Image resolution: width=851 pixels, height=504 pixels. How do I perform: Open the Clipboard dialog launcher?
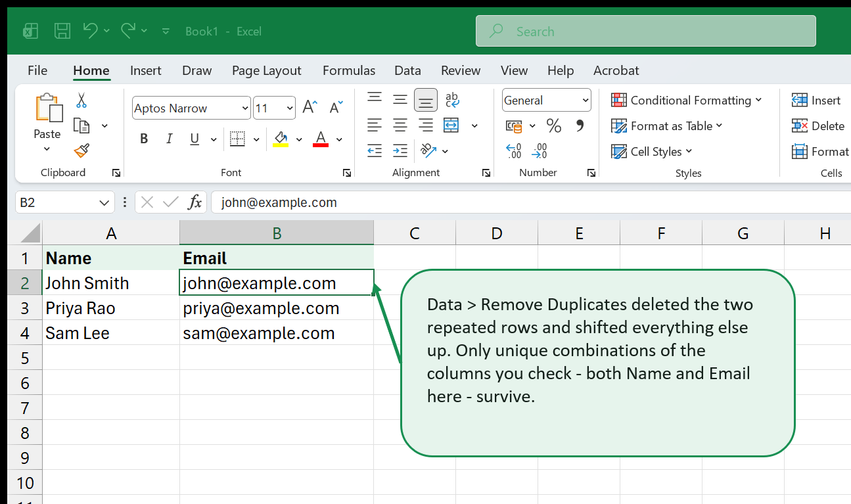coord(116,173)
